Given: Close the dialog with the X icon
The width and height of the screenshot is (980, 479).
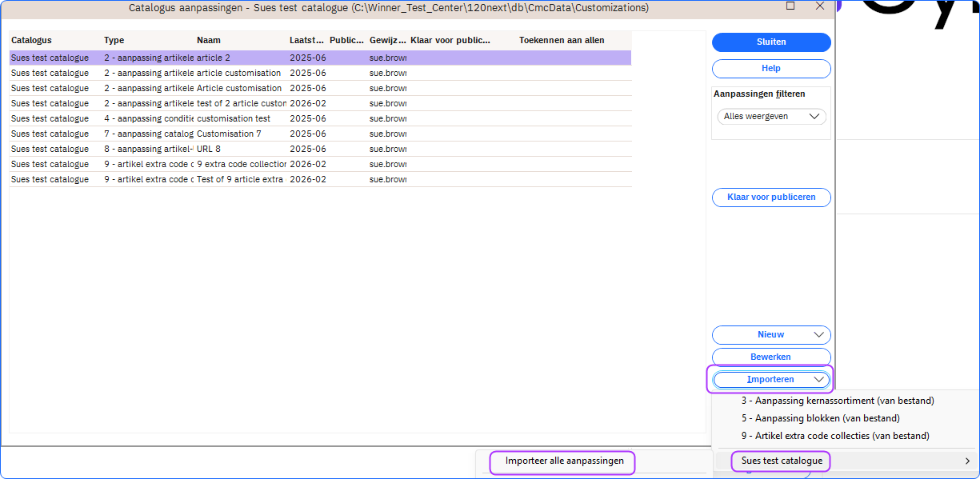Looking at the screenshot, I should coord(819,6).
